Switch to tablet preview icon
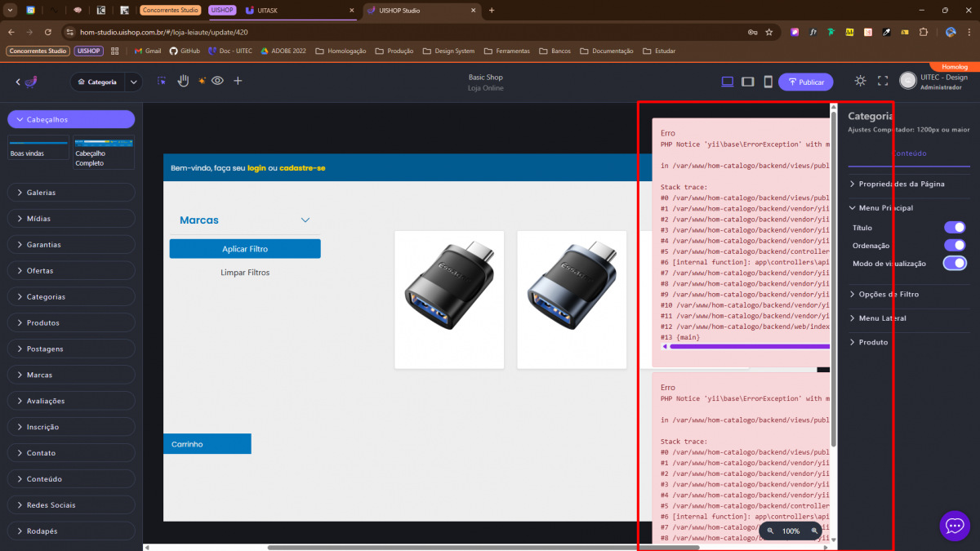980x551 pixels. 747,82
